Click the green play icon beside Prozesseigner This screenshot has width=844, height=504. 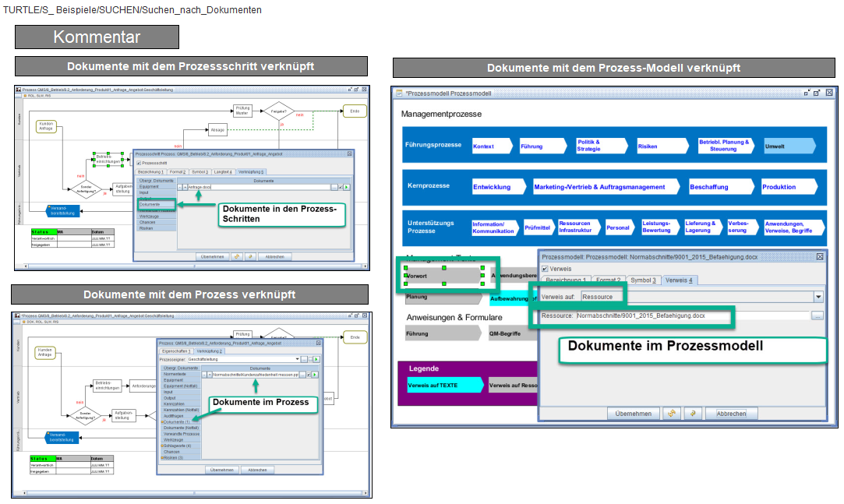pos(316,359)
